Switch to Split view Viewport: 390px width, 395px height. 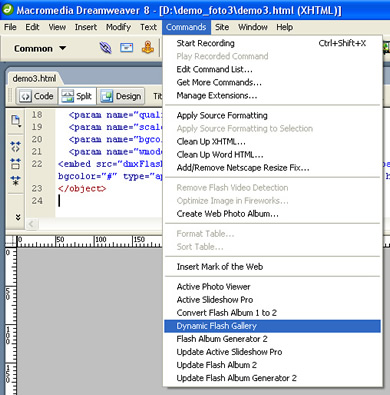77,96
